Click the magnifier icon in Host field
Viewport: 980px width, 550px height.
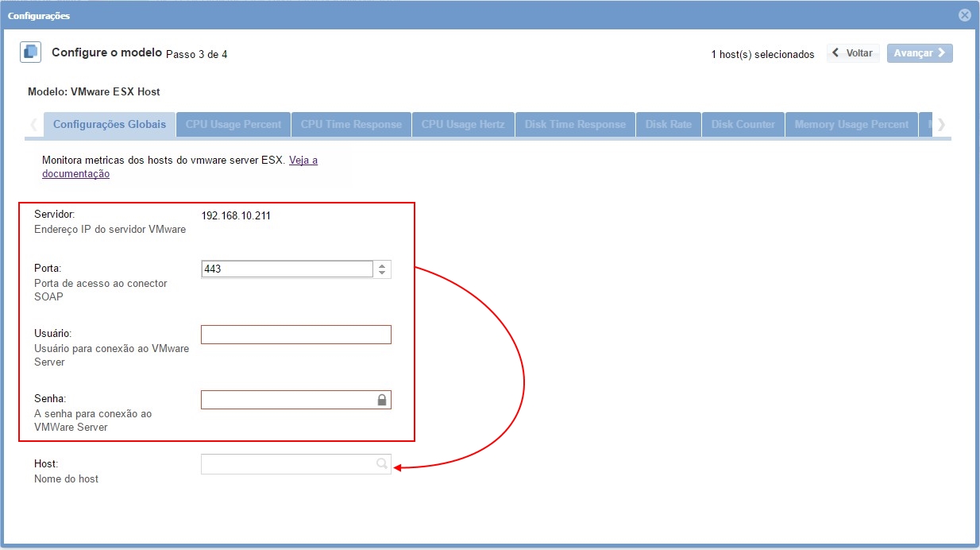click(x=381, y=464)
